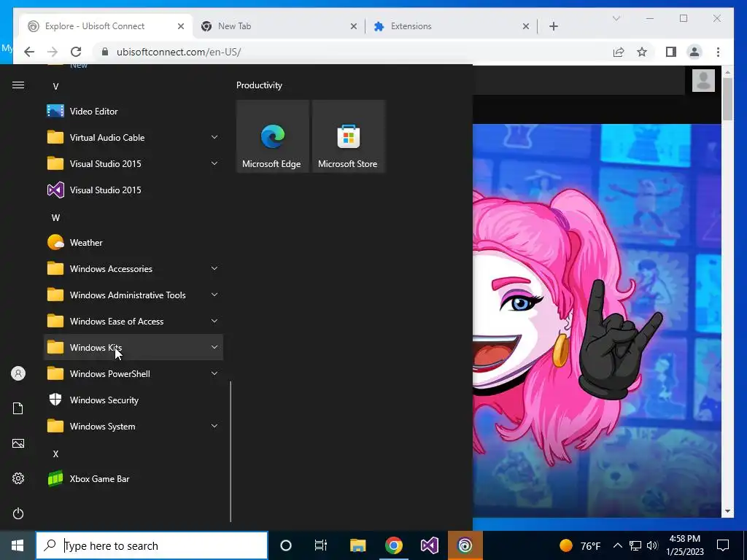Show hidden system tray icons

[617, 545]
